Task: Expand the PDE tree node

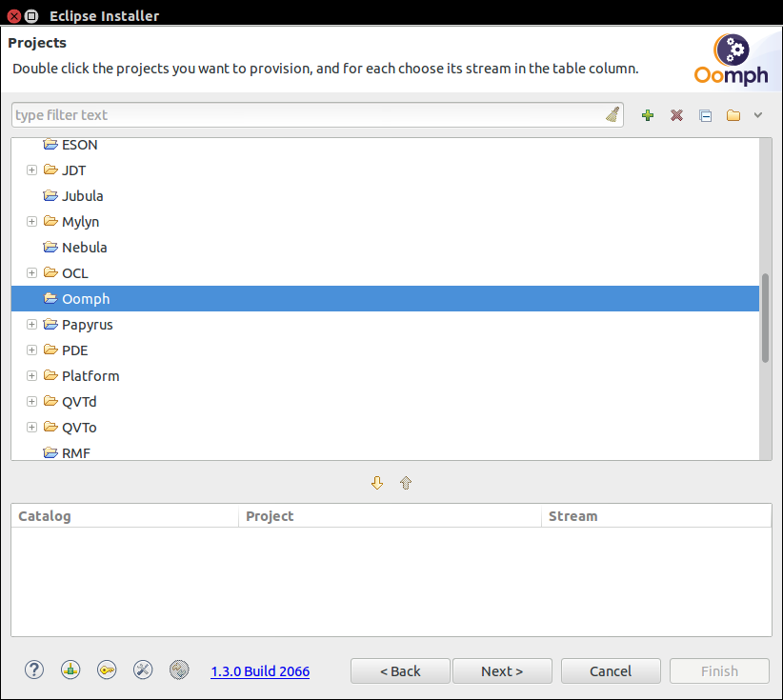Action: click(x=31, y=350)
